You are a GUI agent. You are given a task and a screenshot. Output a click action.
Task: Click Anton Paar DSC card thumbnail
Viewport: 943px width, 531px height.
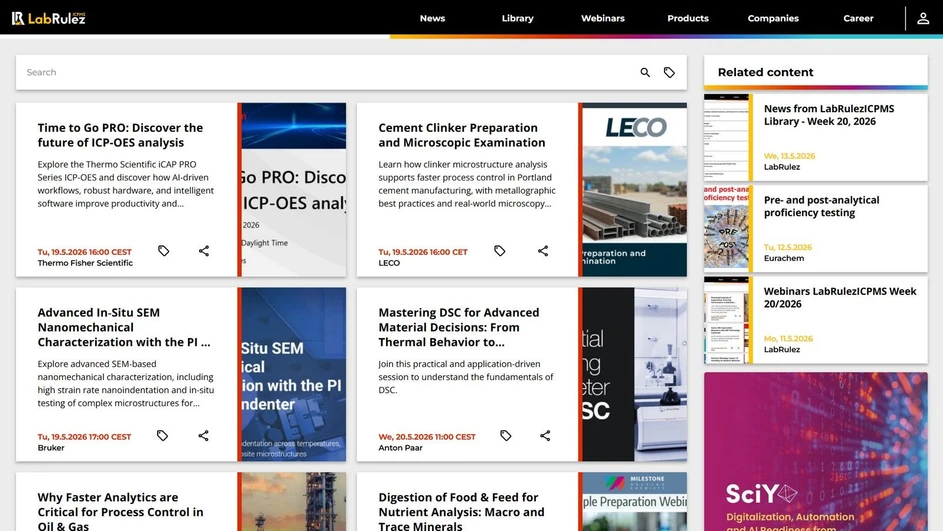[634, 374]
